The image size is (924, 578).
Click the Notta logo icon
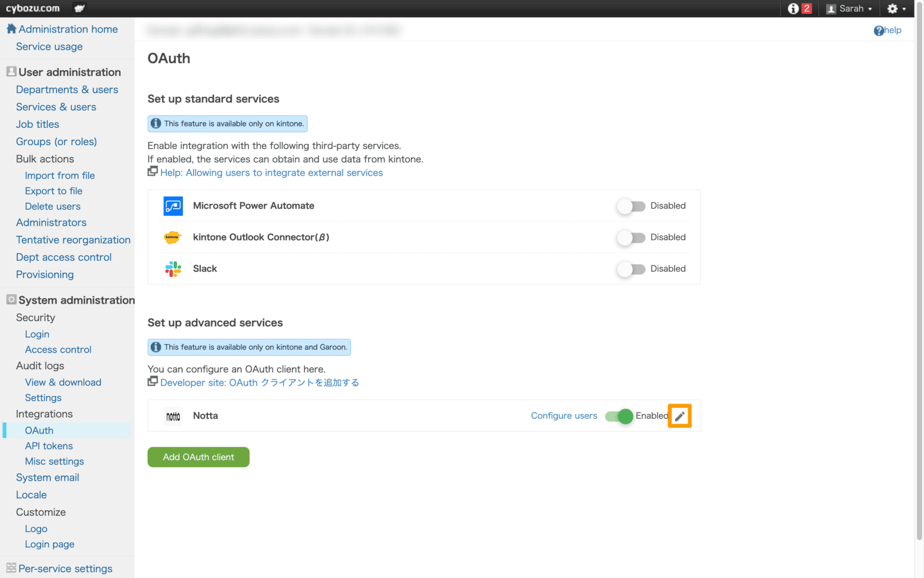[173, 416]
